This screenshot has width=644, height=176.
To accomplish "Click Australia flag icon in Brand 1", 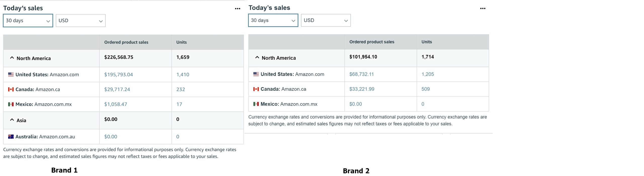I will [x=11, y=137].
